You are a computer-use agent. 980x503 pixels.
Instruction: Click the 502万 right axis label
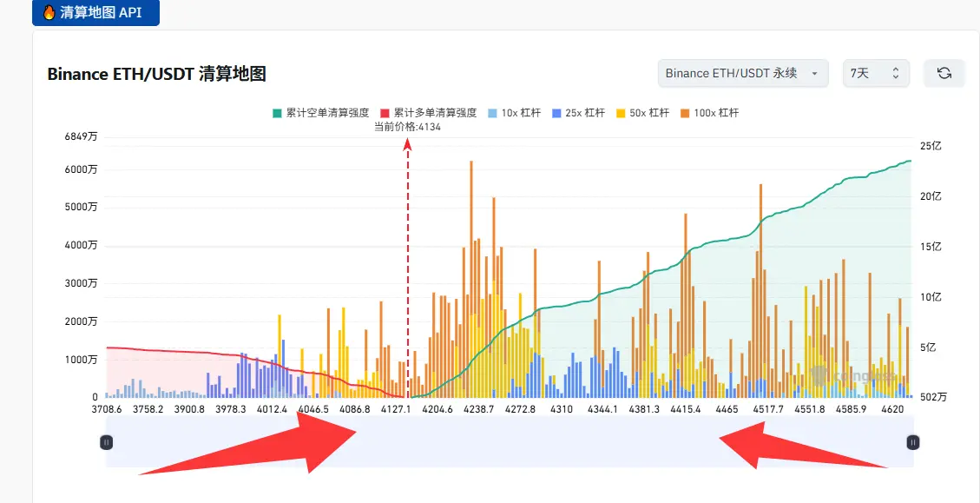pyautogui.click(x=933, y=397)
